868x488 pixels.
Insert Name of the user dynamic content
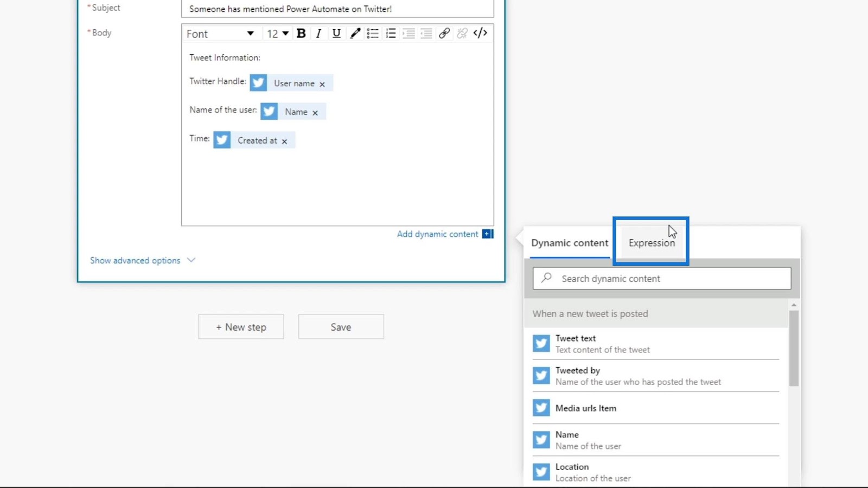pos(656,440)
